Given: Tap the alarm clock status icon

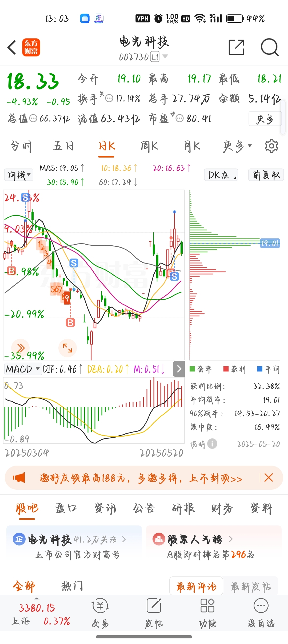Looking at the screenshot, I should [x=158, y=18].
